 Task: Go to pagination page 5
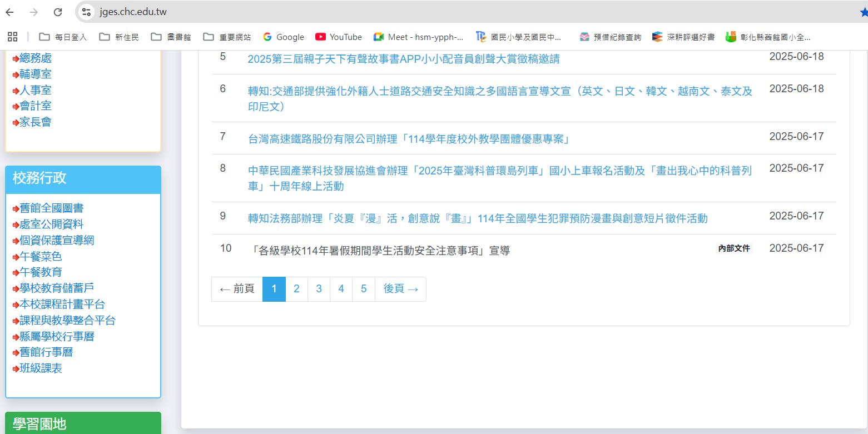364,289
